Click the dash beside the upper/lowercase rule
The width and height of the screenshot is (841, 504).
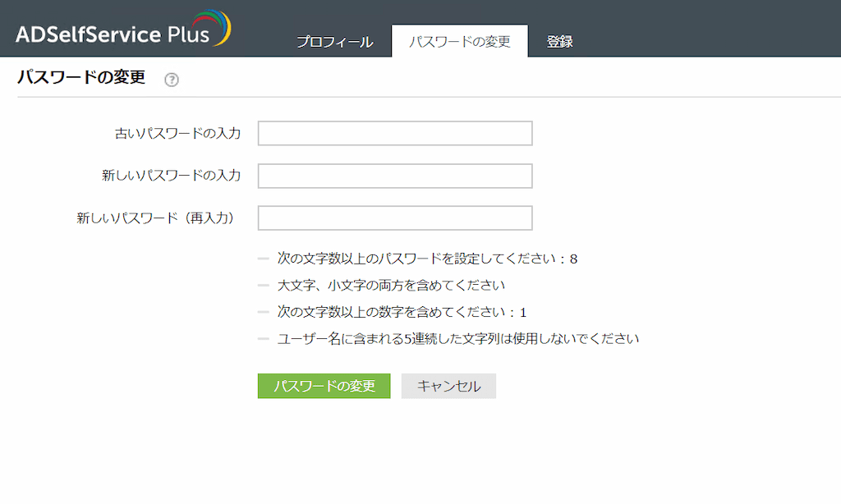coord(264,286)
